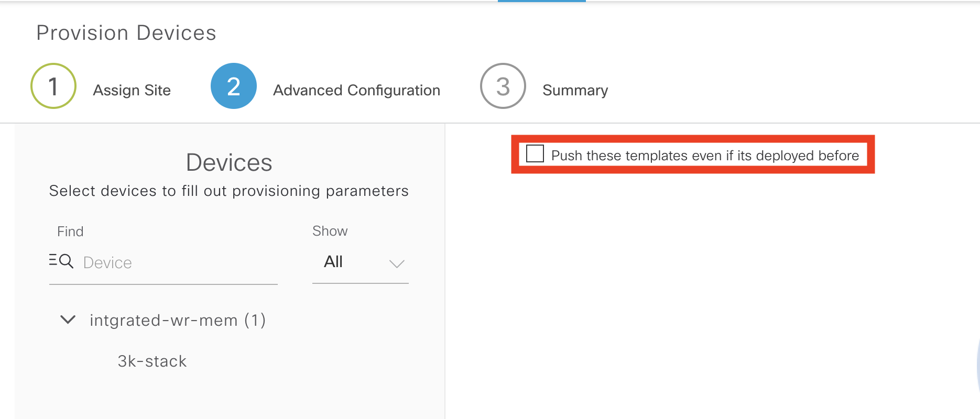This screenshot has width=980, height=419.
Task: Select the intgrated-wr-mem (1) template group
Action: pyautogui.click(x=178, y=320)
